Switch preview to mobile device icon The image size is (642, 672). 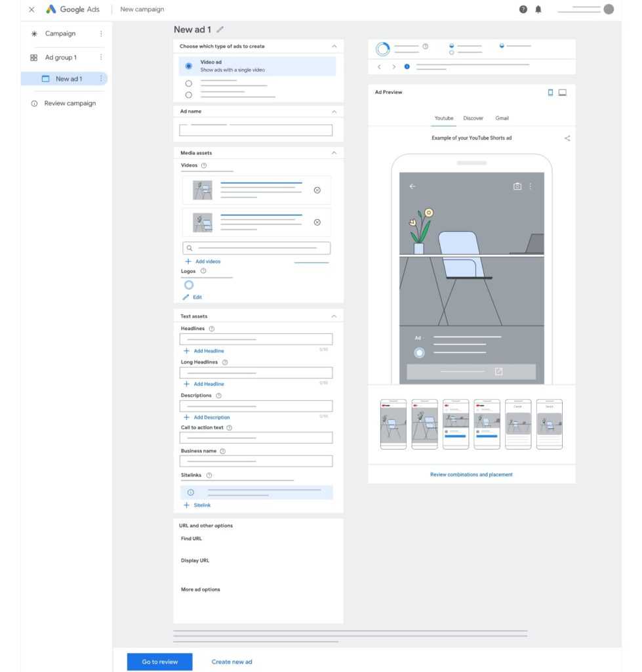(x=550, y=93)
